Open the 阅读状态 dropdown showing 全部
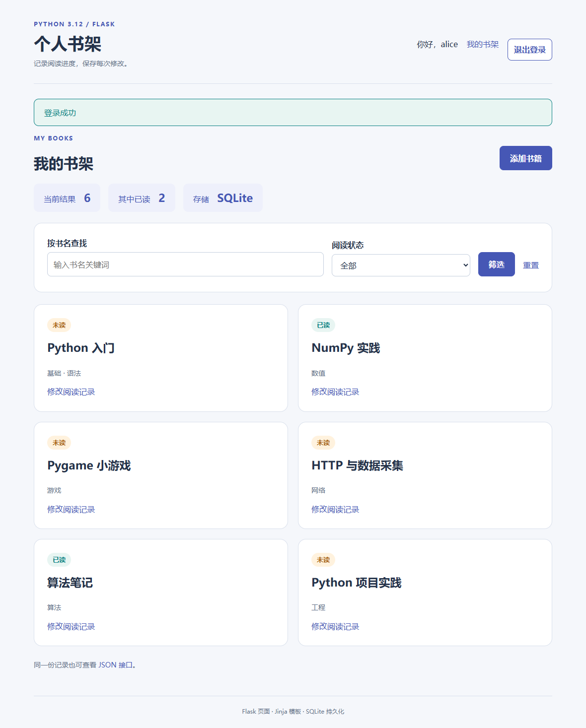 coord(401,265)
